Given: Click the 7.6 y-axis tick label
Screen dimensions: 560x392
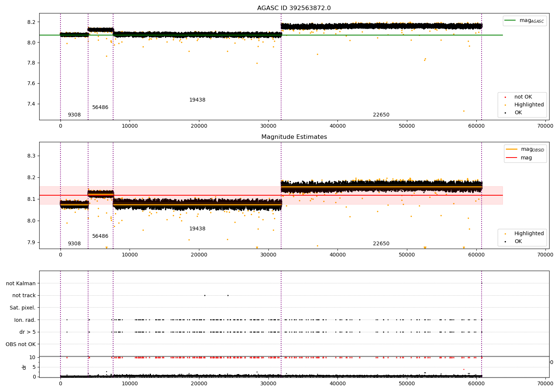Looking at the screenshot, I should (x=31, y=83).
